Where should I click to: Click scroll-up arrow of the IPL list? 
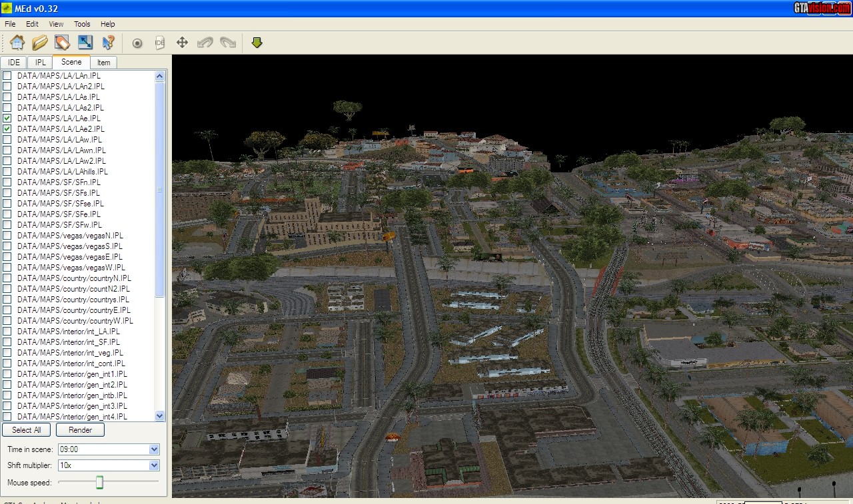[x=160, y=76]
